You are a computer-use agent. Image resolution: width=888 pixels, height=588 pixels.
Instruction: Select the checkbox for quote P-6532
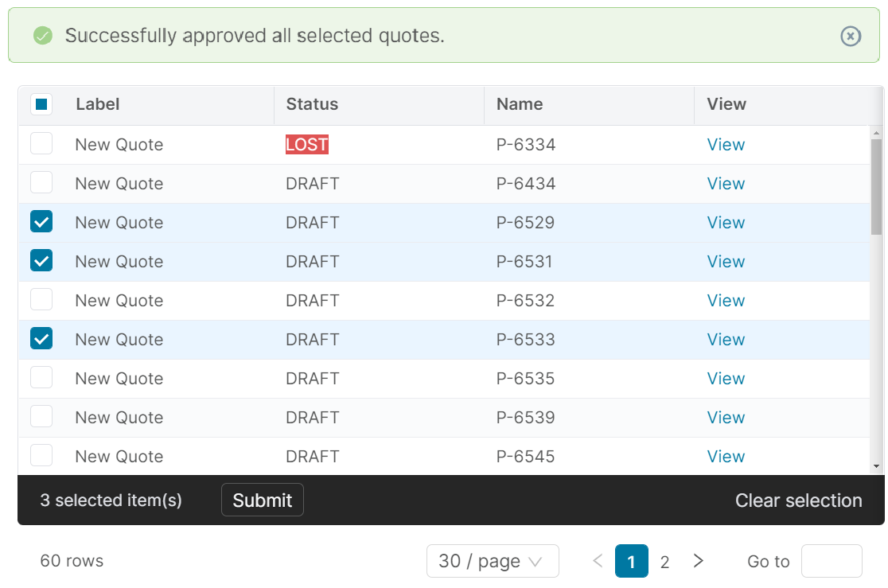pyautogui.click(x=41, y=299)
